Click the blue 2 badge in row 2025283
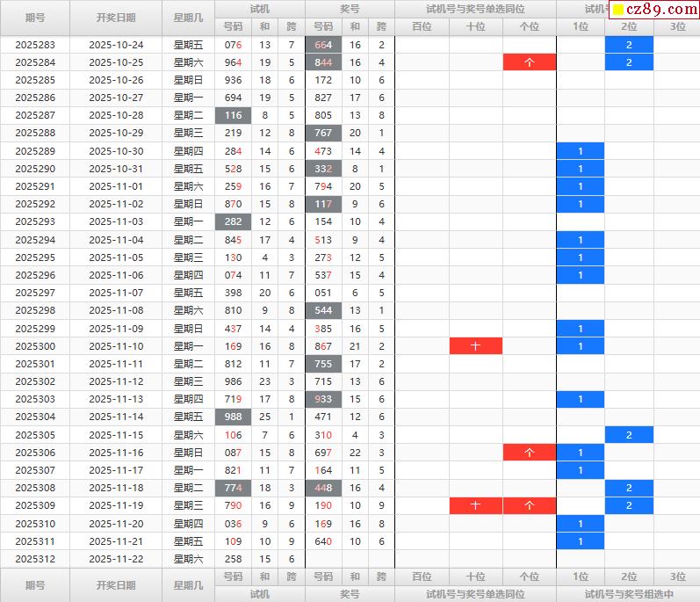The image size is (700, 602). [x=629, y=45]
